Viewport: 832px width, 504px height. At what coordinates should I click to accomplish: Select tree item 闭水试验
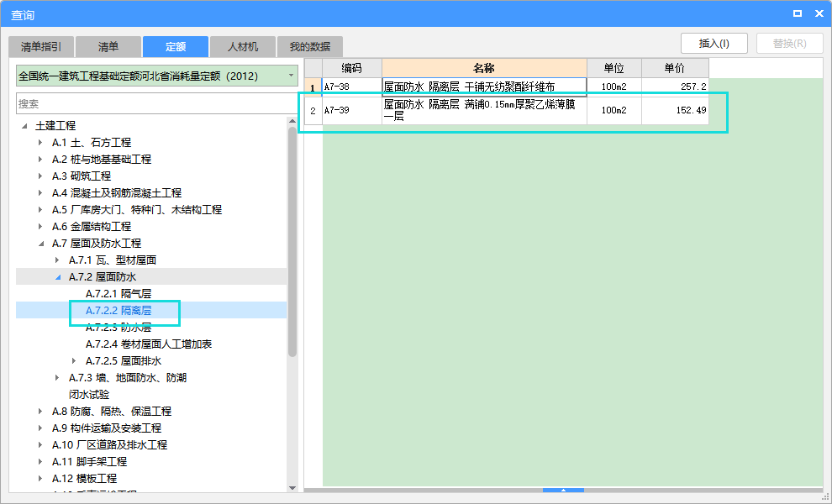[89, 395]
